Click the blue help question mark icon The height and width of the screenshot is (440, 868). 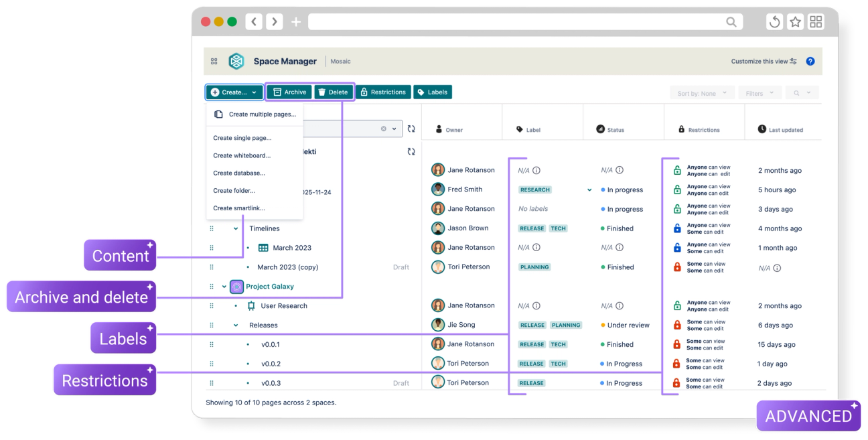810,61
